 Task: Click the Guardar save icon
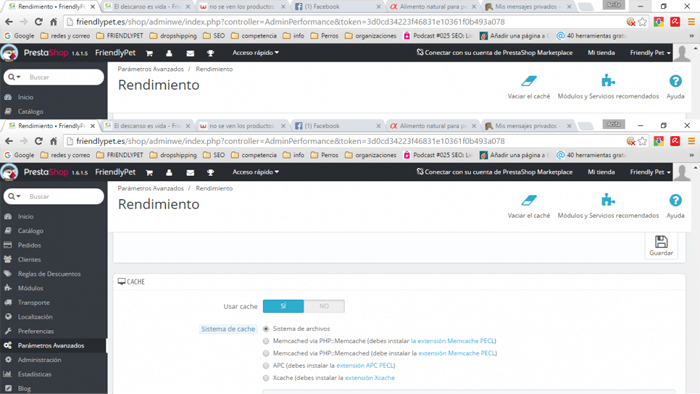tap(661, 242)
